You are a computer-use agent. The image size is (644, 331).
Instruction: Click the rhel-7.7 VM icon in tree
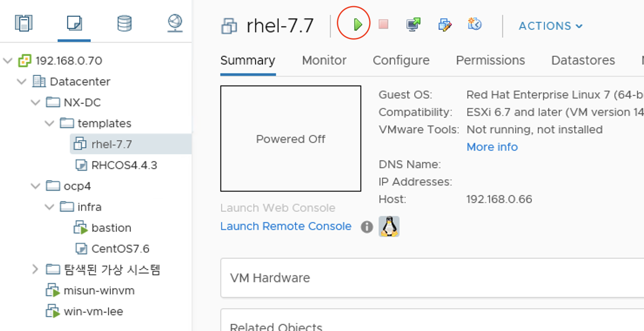pyautogui.click(x=80, y=144)
